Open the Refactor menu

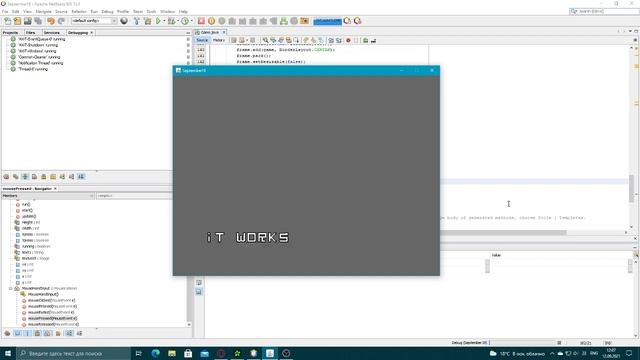pyautogui.click(x=79, y=11)
